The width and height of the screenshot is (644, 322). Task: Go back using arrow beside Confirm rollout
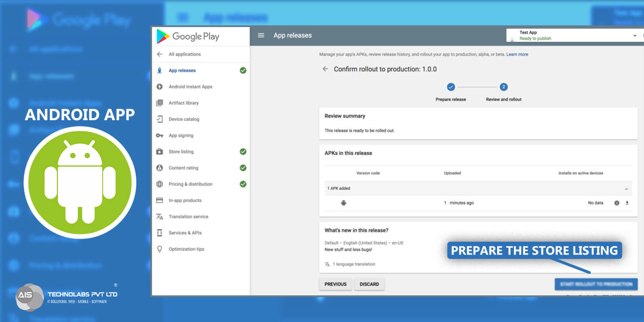click(x=325, y=69)
